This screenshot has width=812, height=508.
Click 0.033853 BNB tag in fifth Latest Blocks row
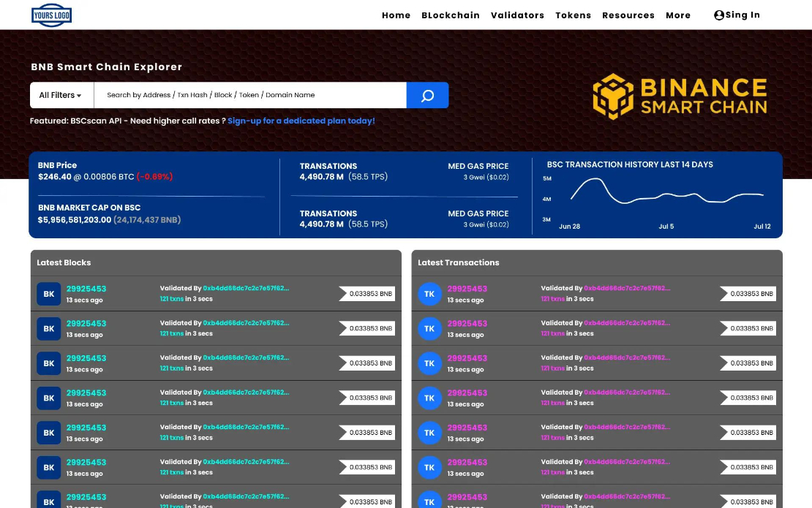coord(367,433)
